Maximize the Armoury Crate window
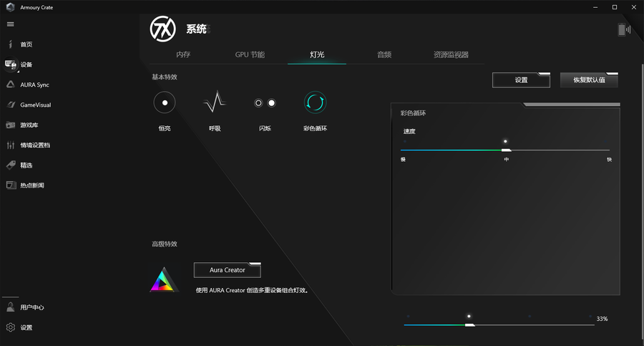Image resolution: width=644 pixels, height=346 pixels. (x=615, y=7)
